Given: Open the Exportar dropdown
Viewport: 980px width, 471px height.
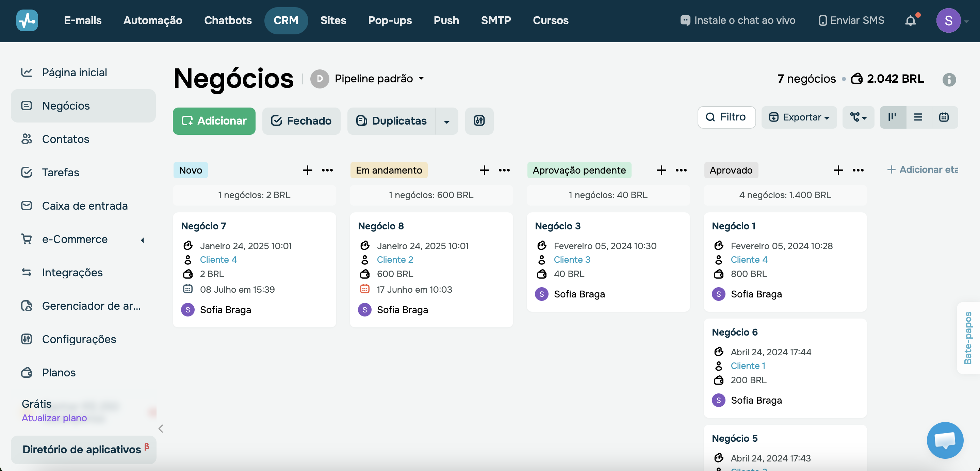Looking at the screenshot, I should [x=799, y=117].
